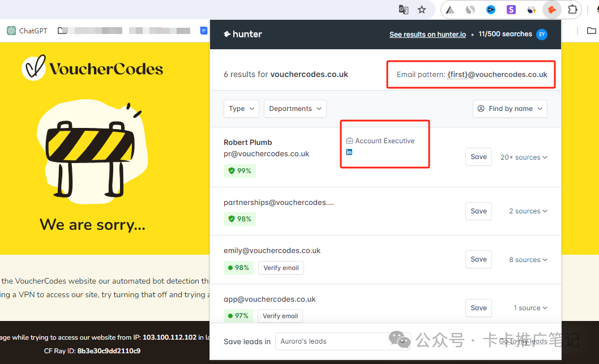
Task: Save the app@vouchercodes.co.uk lead
Action: [x=478, y=308]
